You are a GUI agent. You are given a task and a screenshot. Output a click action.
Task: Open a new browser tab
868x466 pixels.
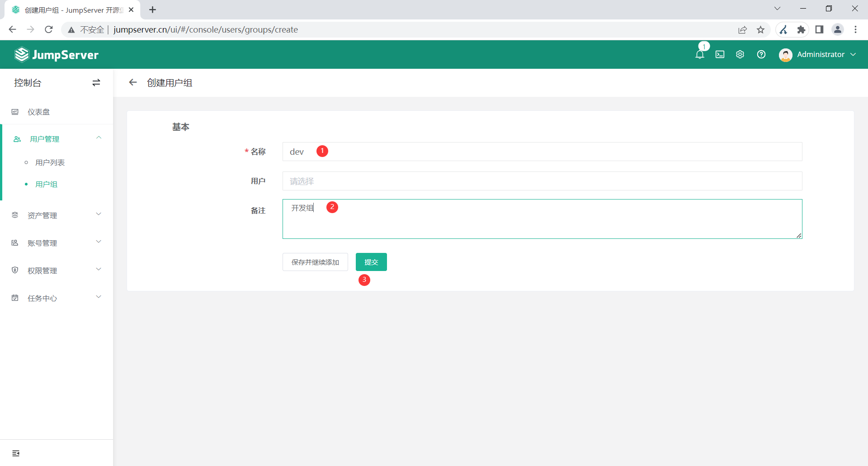point(153,10)
